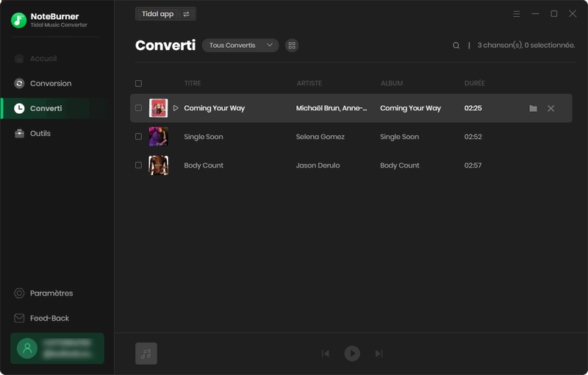Open the account info panel
This screenshot has height=375, width=588.
(57, 349)
